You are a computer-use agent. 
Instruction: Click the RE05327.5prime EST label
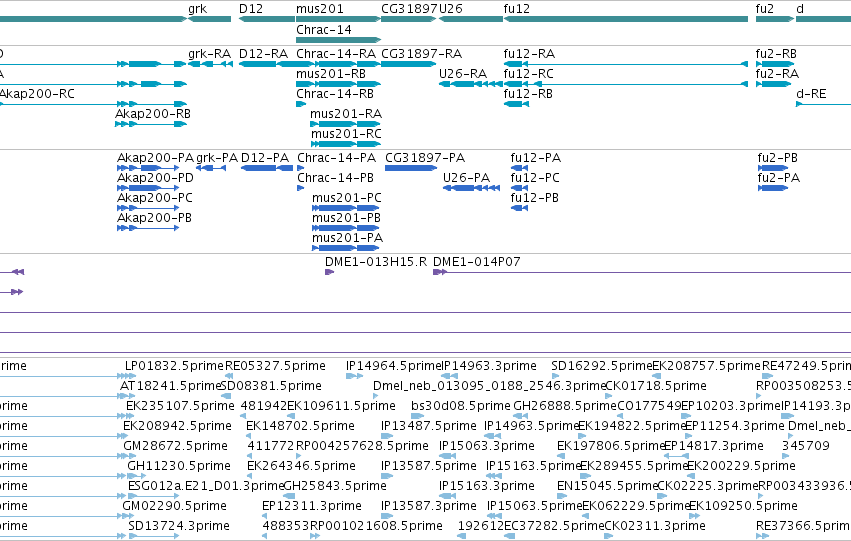[x=275, y=366]
